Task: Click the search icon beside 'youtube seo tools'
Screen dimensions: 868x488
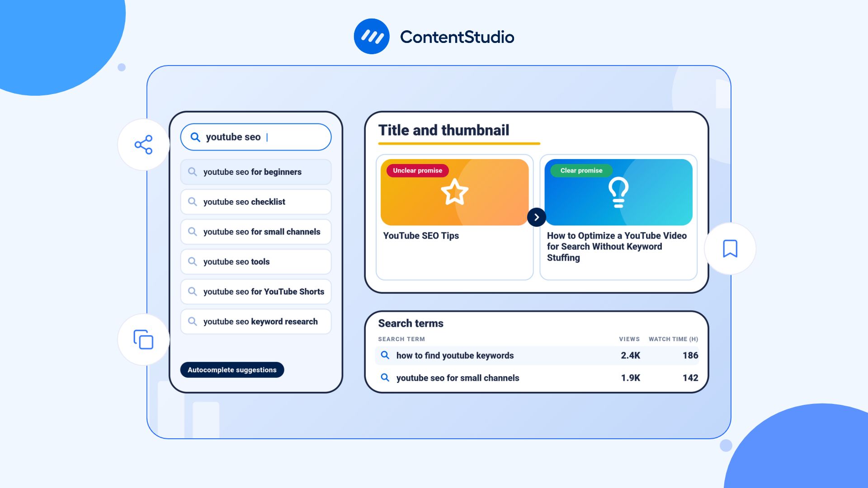Action: click(193, 262)
